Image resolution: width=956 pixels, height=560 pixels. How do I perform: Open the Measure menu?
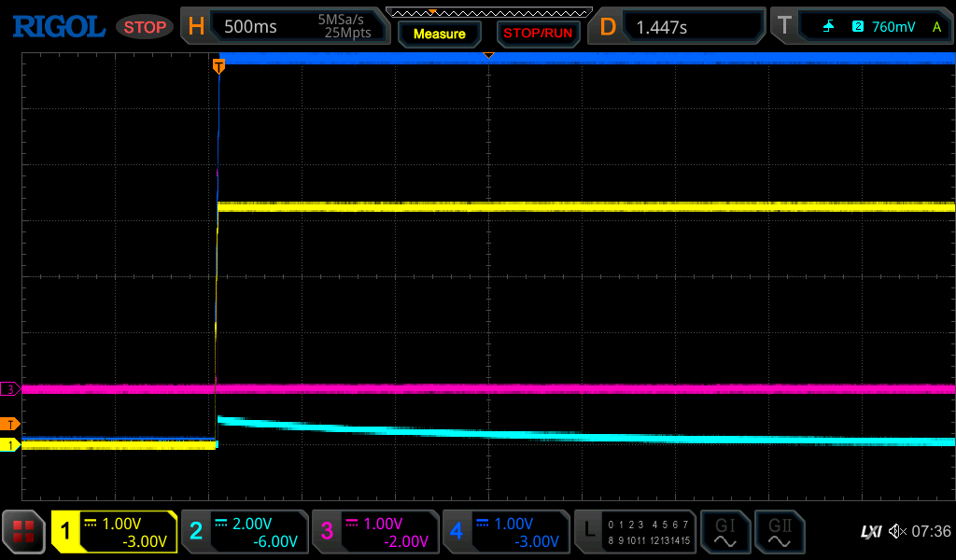click(x=440, y=35)
